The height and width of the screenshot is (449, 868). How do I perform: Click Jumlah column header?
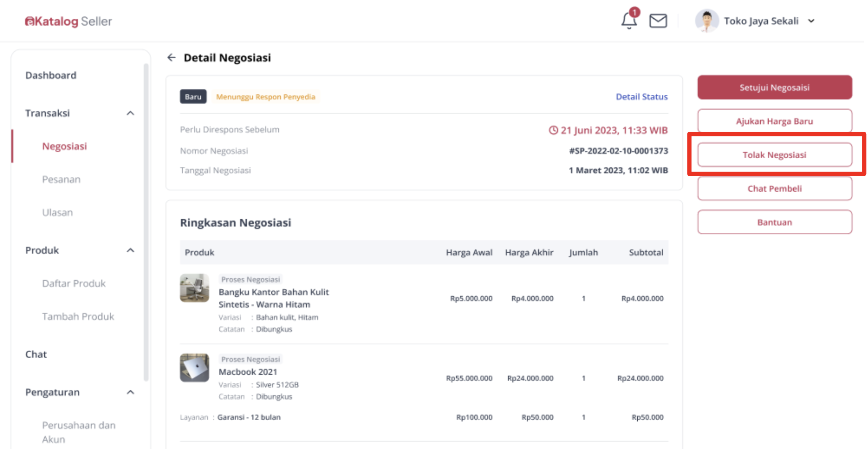(583, 252)
